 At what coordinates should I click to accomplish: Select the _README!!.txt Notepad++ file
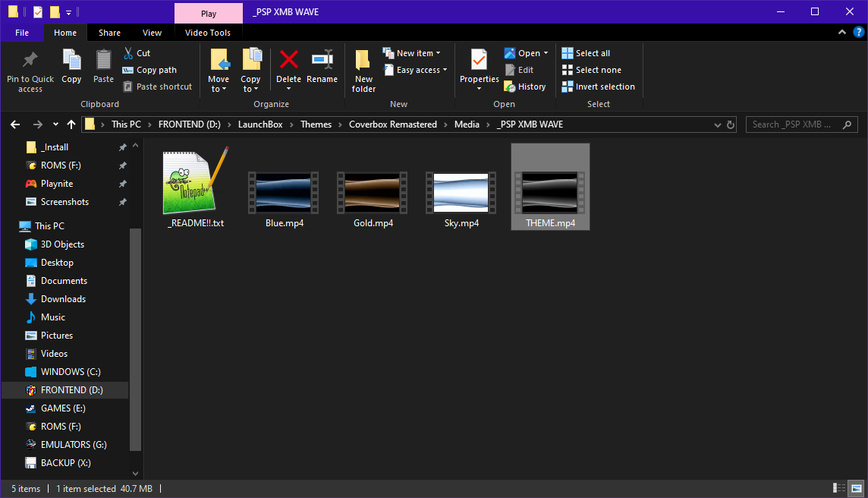point(196,188)
